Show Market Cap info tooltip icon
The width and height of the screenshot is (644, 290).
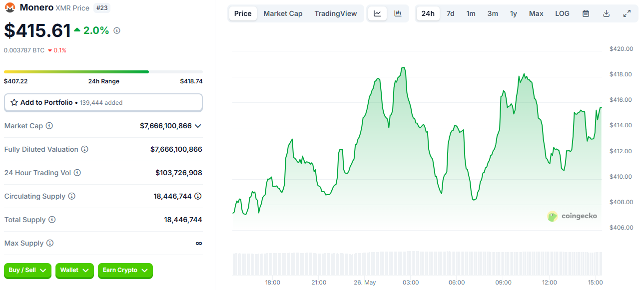[49, 126]
